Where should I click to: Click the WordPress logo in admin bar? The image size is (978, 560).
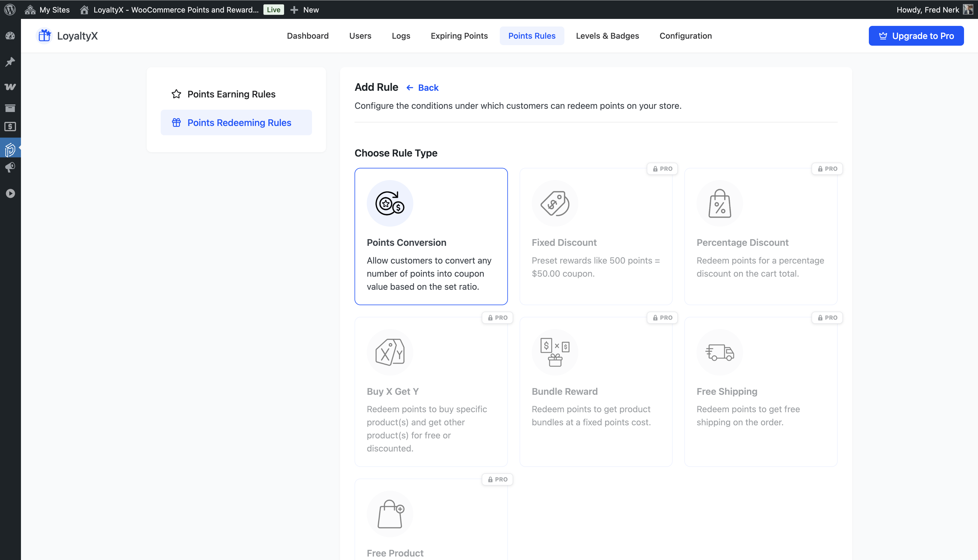[x=10, y=9]
